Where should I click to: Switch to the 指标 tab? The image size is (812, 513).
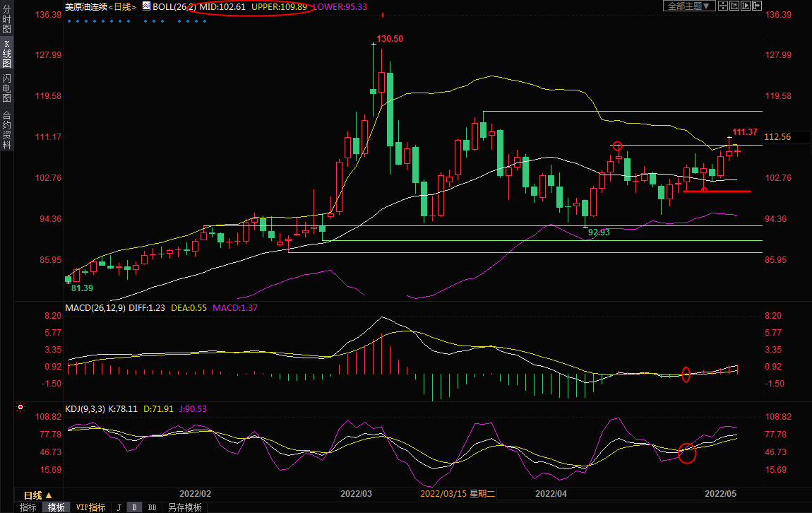tap(28, 507)
